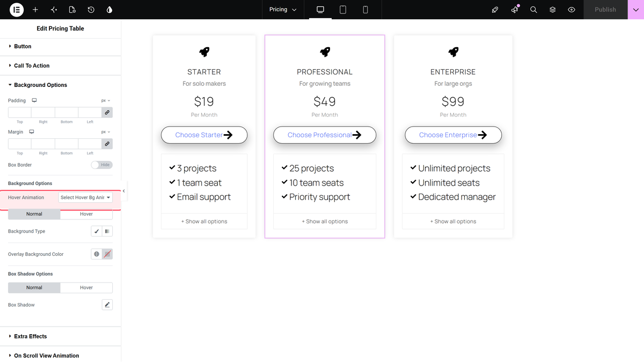Open the Publish options arrow

pos(635,10)
